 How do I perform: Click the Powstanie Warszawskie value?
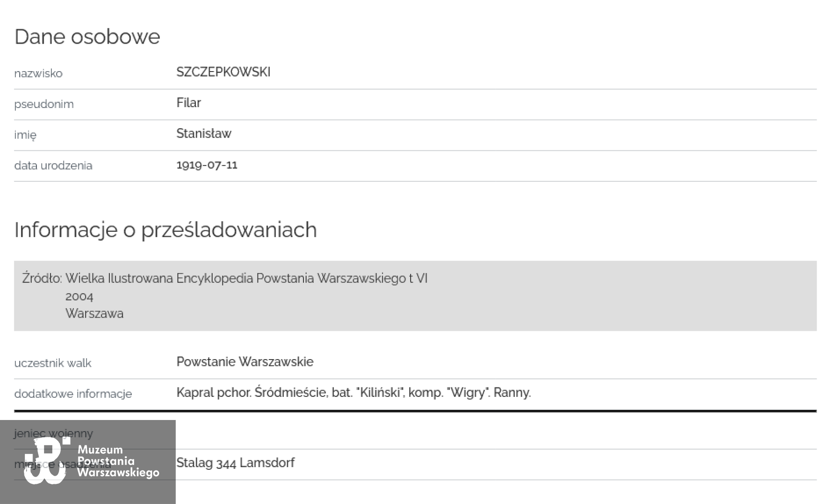[245, 362]
